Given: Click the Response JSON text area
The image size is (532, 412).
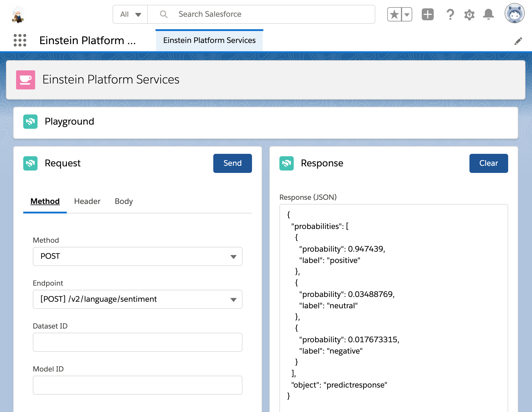Looking at the screenshot, I should pos(394,308).
